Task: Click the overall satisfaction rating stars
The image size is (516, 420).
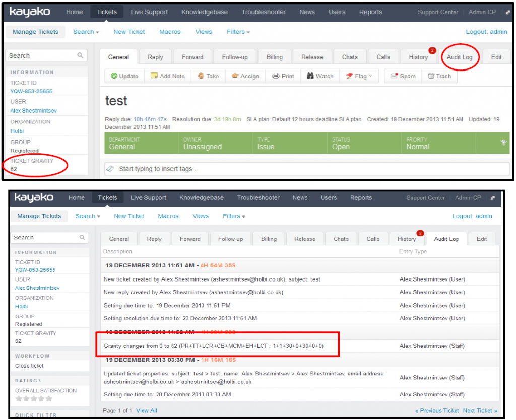Action: click(x=34, y=399)
